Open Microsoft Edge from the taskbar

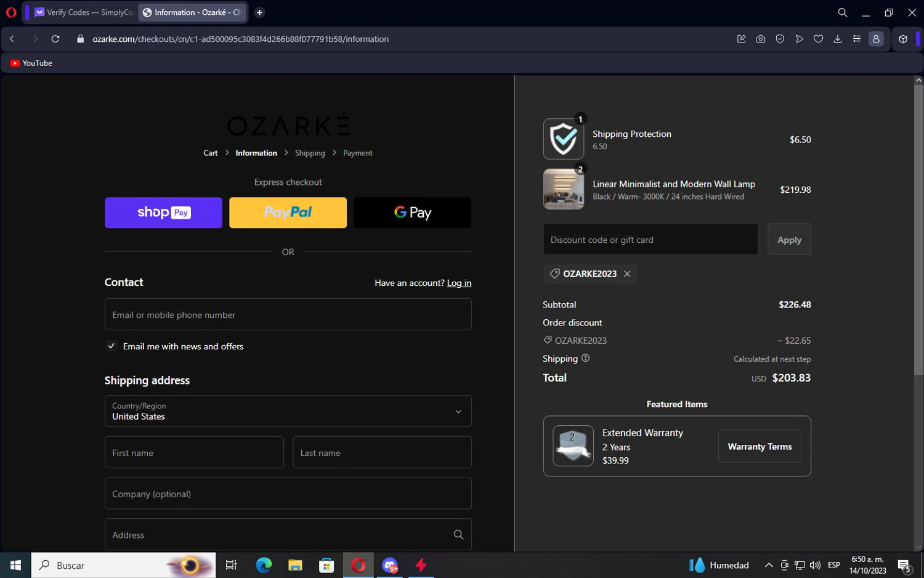tap(264, 565)
